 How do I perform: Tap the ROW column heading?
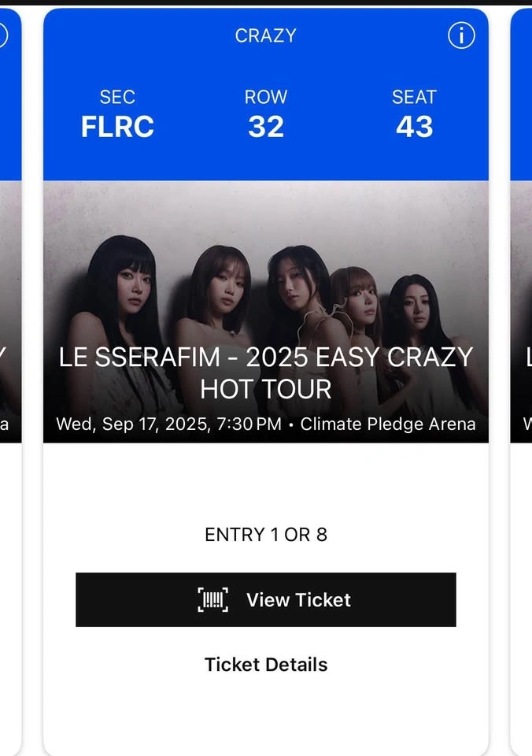(266, 97)
